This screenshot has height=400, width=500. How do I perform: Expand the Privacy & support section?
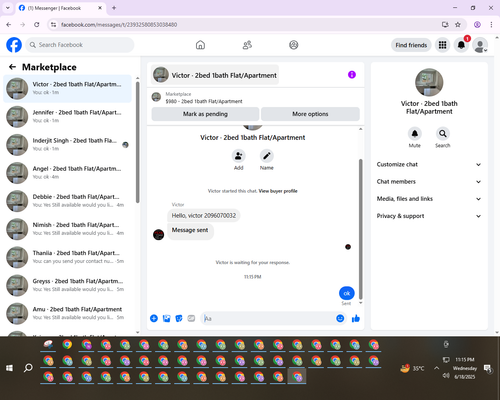pos(429,216)
